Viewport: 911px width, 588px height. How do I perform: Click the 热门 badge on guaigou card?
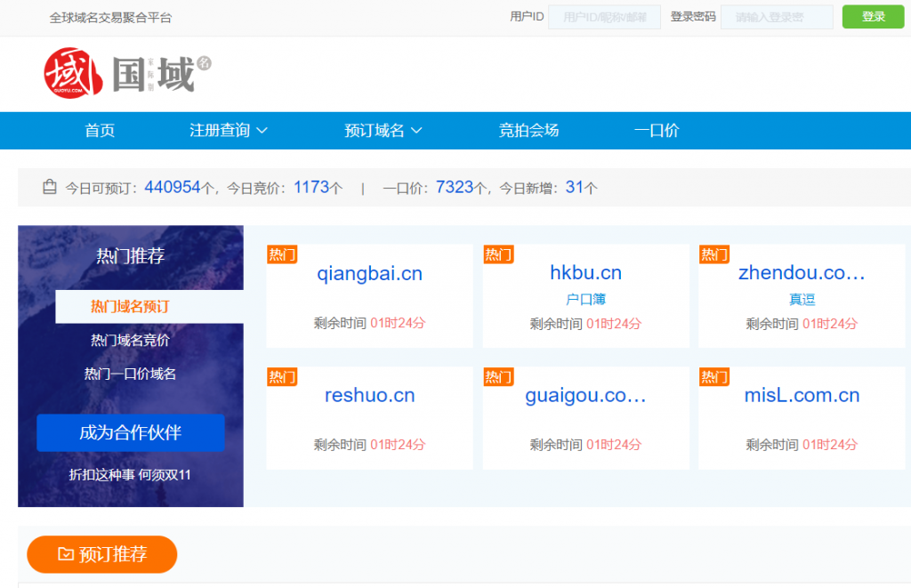498,377
